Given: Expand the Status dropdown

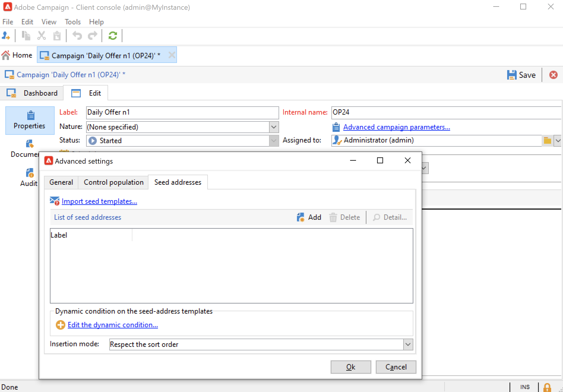Looking at the screenshot, I should tap(274, 140).
